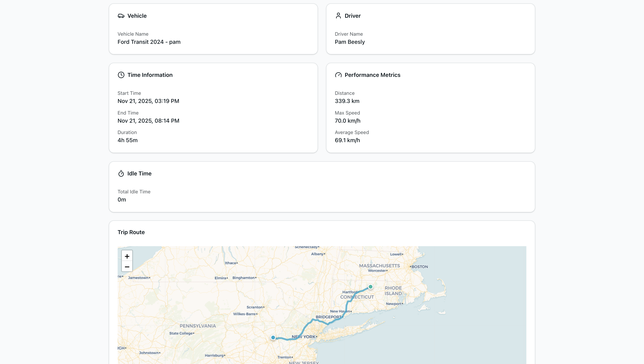Click the Idle Time stopwatch icon
Viewport: 644px width, 364px height.
(x=121, y=173)
